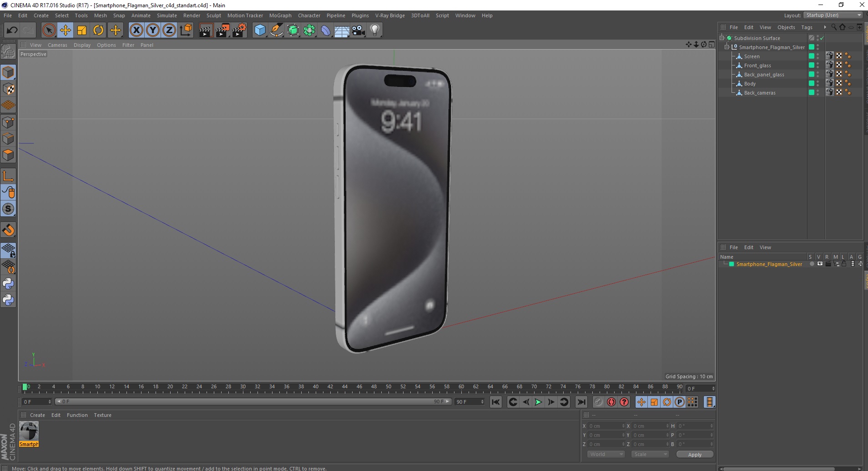This screenshot has width=868, height=471.
Task: Render the active view
Action: [206, 30]
